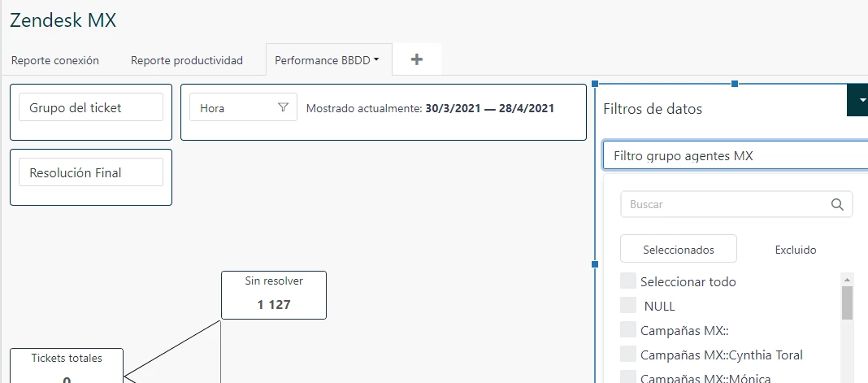Choose the Seleccionados button
Screen dimensions: 868x383
click(x=679, y=249)
